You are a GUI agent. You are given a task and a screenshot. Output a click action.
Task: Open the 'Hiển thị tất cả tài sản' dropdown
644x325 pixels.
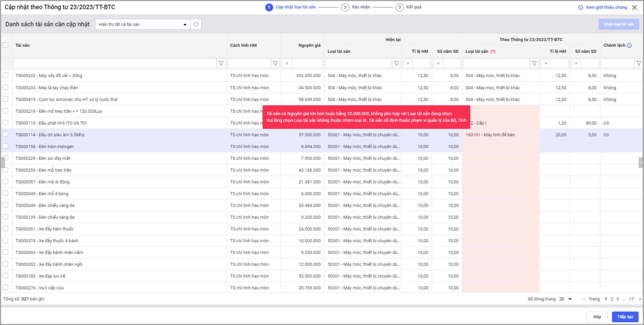click(x=143, y=24)
